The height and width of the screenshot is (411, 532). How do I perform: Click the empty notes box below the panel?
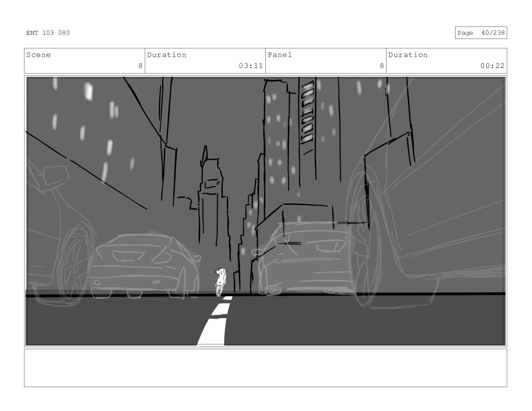pyautogui.click(x=265, y=368)
